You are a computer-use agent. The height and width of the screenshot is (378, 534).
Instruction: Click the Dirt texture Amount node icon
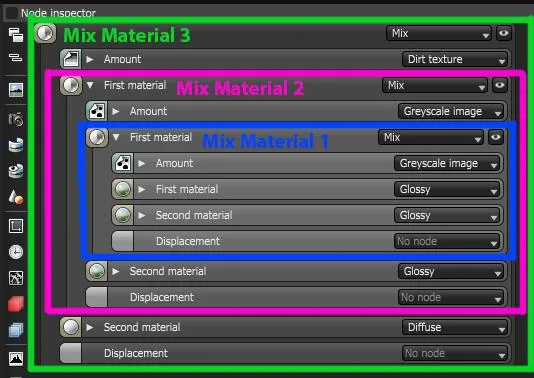pos(70,59)
